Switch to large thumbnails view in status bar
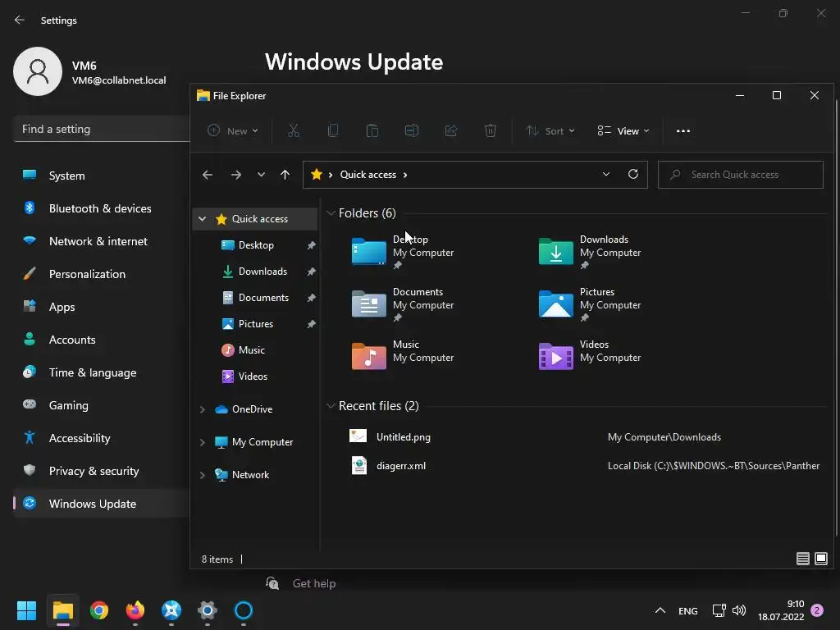Image resolution: width=840 pixels, height=630 pixels. click(x=820, y=559)
